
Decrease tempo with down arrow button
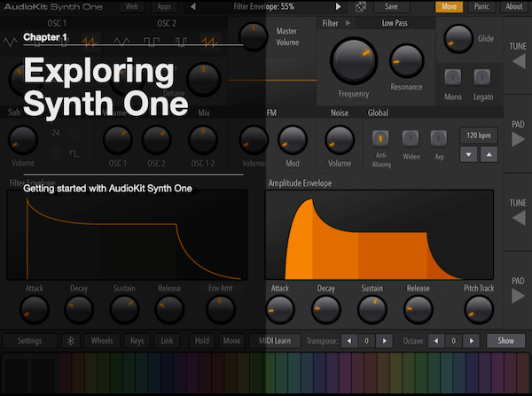(x=468, y=155)
